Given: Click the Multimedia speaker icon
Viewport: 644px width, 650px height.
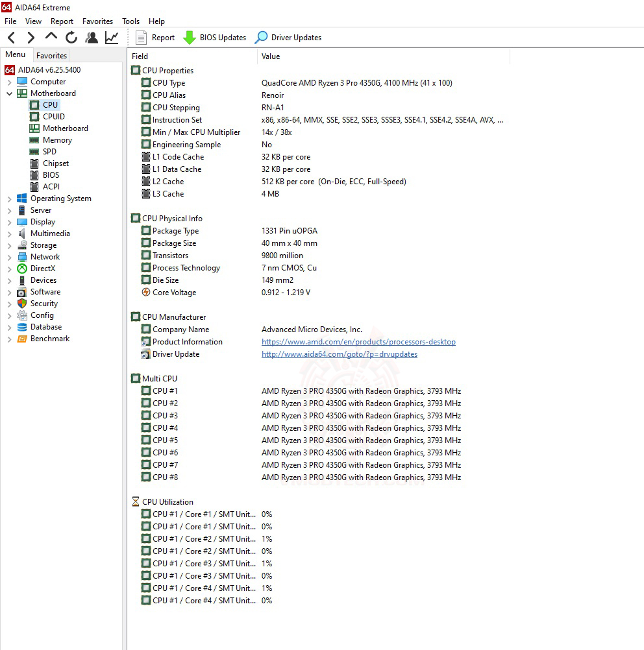Looking at the screenshot, I should pyautogui.click(x=22, y=234).
